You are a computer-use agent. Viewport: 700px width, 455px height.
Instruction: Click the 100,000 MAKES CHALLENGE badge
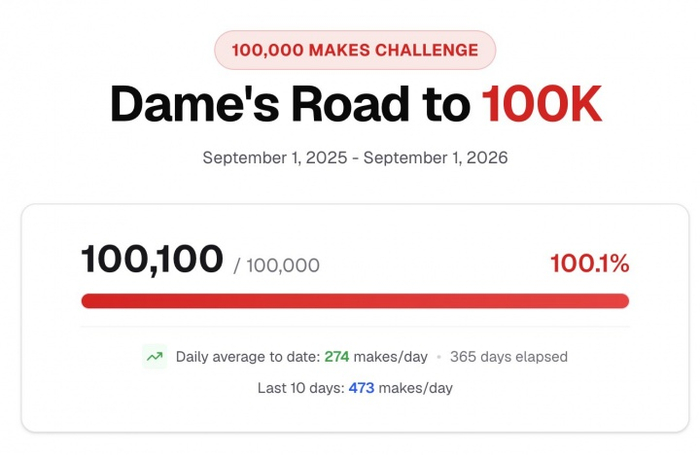355,50
